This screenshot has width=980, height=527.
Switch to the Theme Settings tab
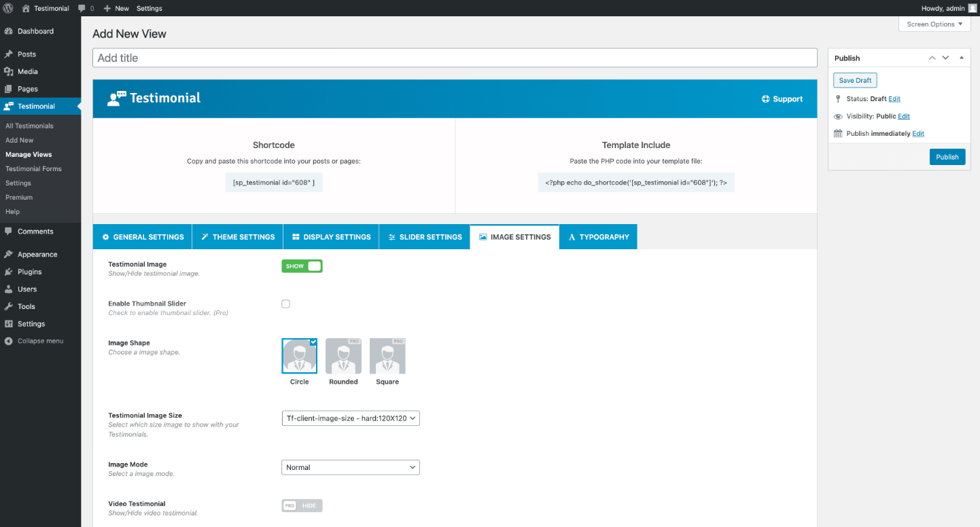pyautogui.click(x=238, y=237)
